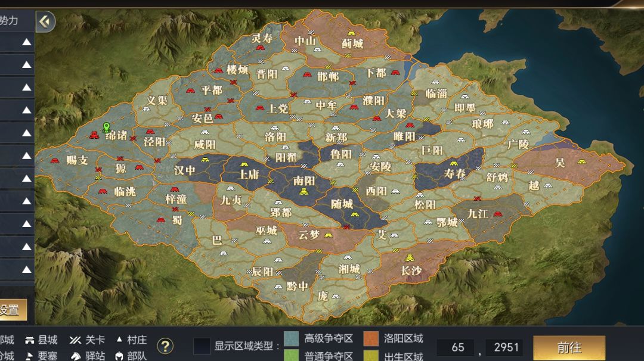Click the white city icon right of 西阳

point(395,191)
